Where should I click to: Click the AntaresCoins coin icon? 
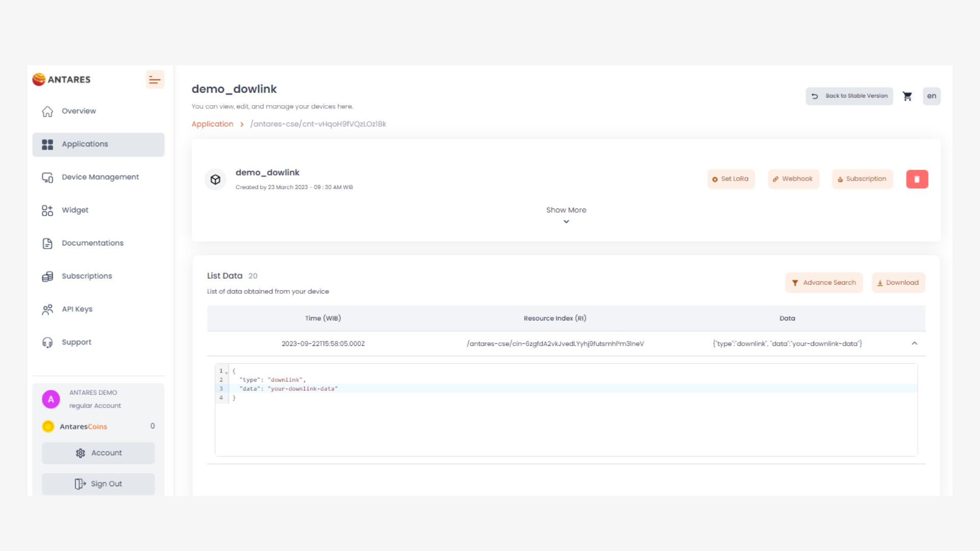tap(48, 427)
